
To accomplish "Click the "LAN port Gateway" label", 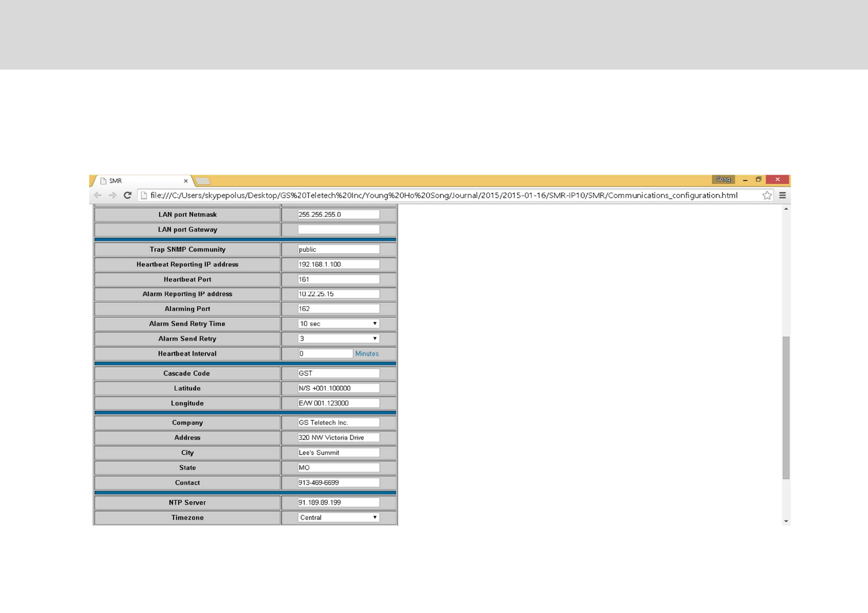I will pos(188,229).
